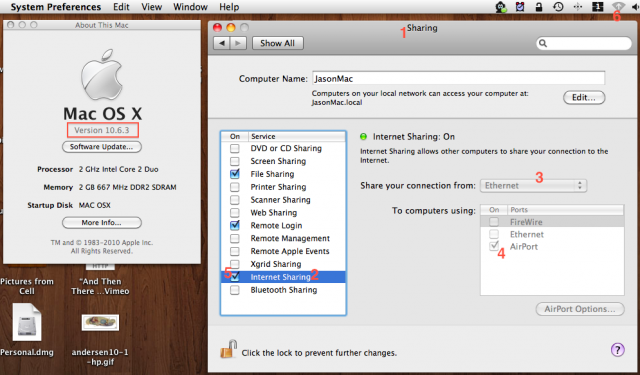Select the Printer Sharing service row
640x375 pixels.
(x=283, y=187)
